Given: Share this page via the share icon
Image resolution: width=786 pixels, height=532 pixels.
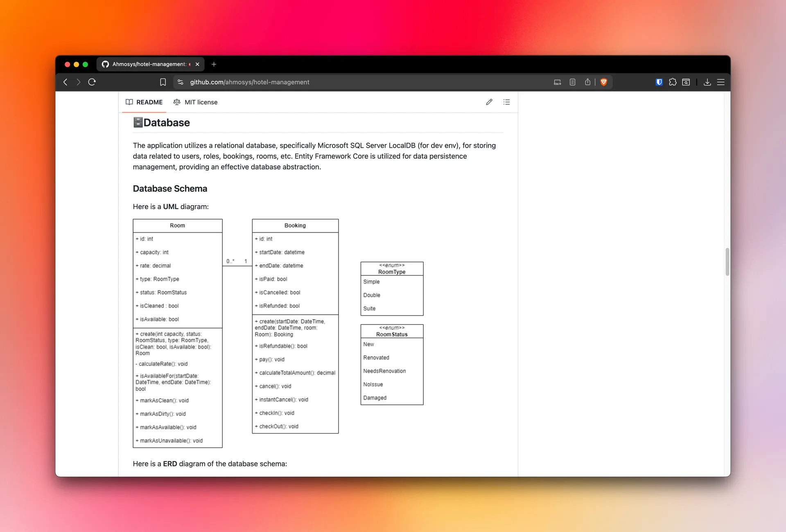Looking at the screenshot, I should [588, 82].
